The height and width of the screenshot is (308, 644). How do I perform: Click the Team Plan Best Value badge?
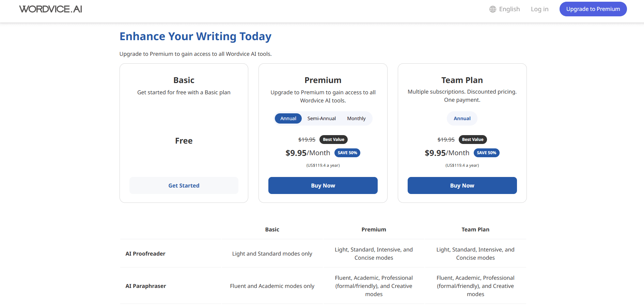(472, 140)
